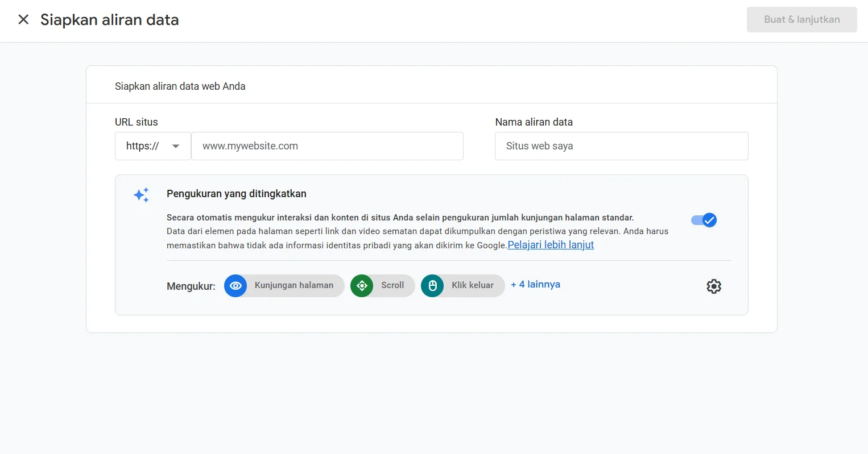Close the Siapkan aliran data dialog
This screenshot has width=868, height=454.
[23, 20]
